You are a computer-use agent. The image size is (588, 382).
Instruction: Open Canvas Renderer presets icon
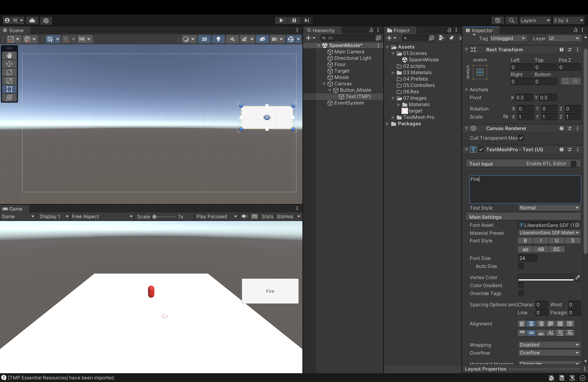pyautogui.click(x=569, y=128)
